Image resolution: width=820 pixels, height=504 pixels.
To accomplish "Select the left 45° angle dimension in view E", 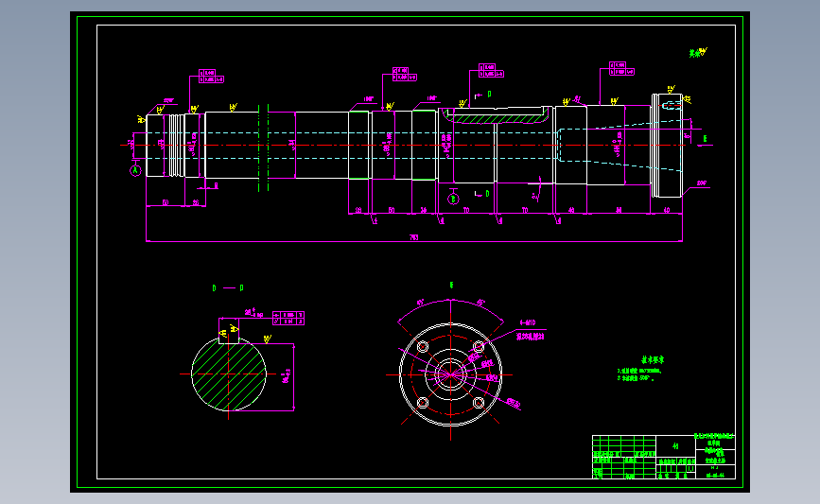I will pyautogui.click(x=421, y=303).
